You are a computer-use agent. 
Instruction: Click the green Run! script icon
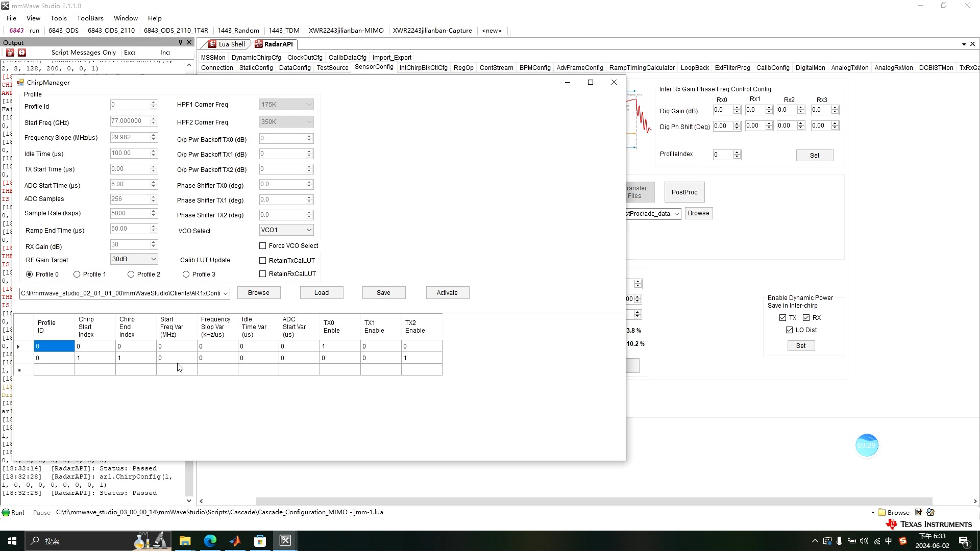click(6, 512)
